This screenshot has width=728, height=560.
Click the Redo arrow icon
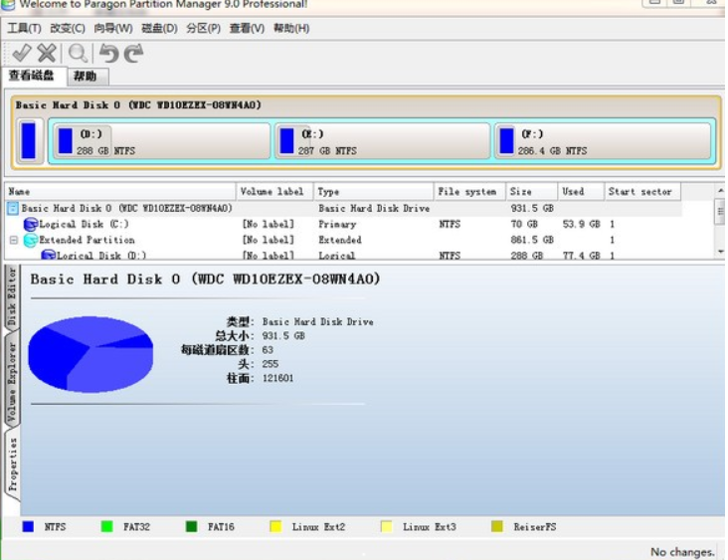point(133,53)
